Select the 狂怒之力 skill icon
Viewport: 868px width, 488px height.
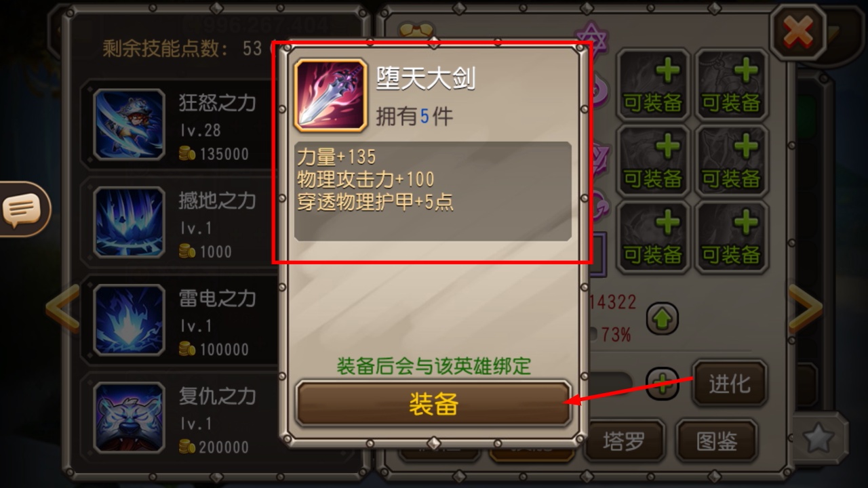point(129,125)
